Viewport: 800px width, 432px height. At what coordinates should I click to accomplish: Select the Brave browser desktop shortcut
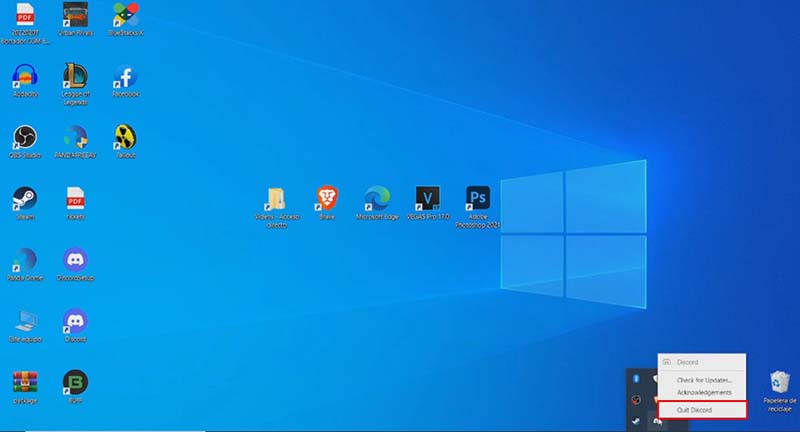coord(327,203)
